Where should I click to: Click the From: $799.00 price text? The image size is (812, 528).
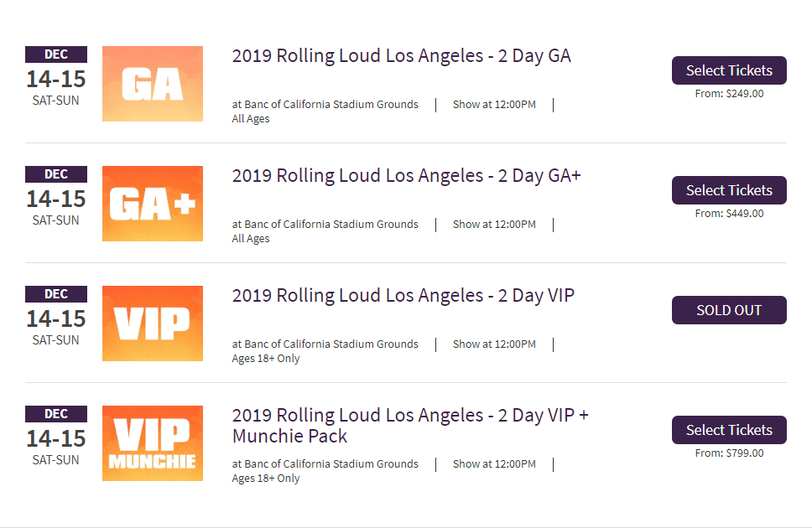(x=729, y=453)
